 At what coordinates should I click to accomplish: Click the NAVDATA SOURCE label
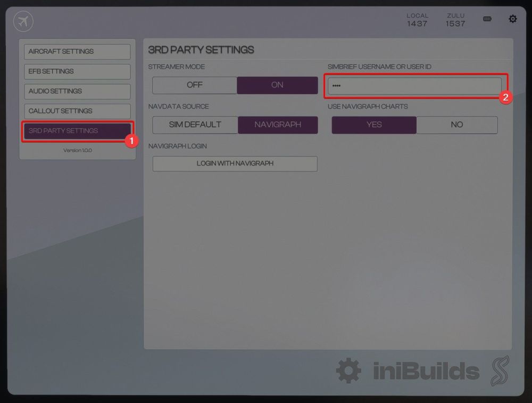(178, 106)
